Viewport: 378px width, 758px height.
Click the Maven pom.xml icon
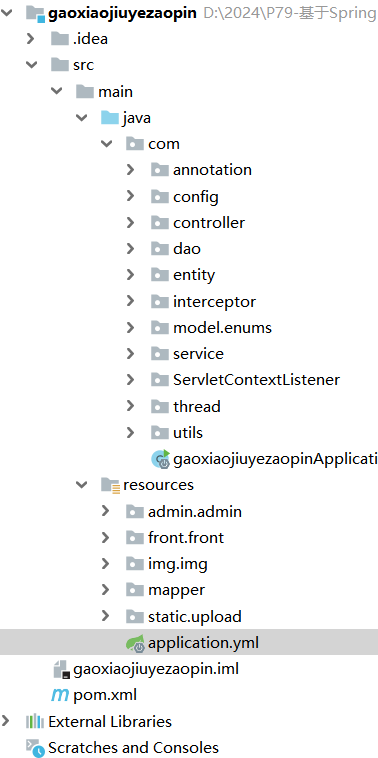pos(60,695)
